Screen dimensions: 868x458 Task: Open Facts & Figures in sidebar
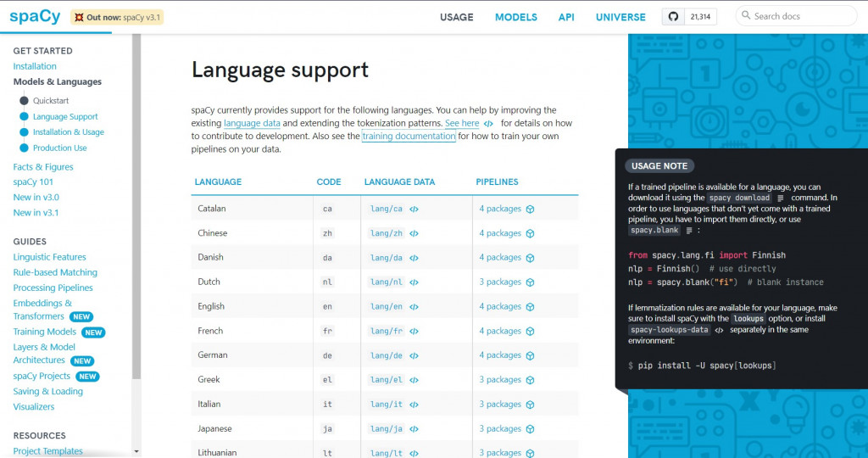pos(43,167)
